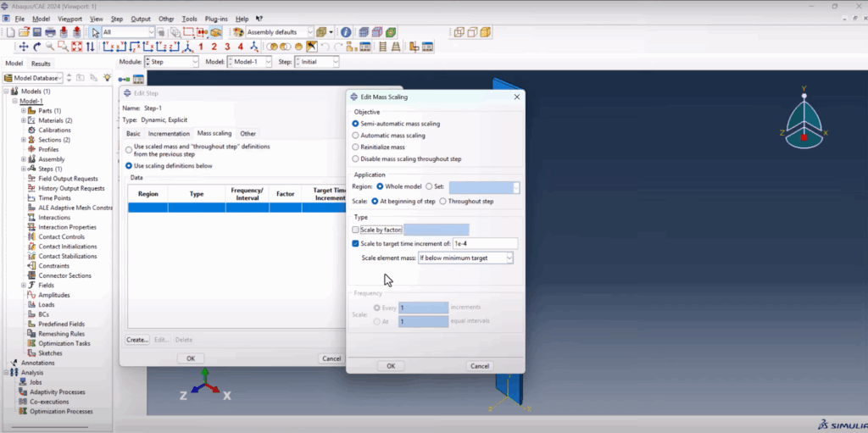Viewport: 868px width, 433px height.
Task: Apply custom view number 3
Action: [227, 47]
